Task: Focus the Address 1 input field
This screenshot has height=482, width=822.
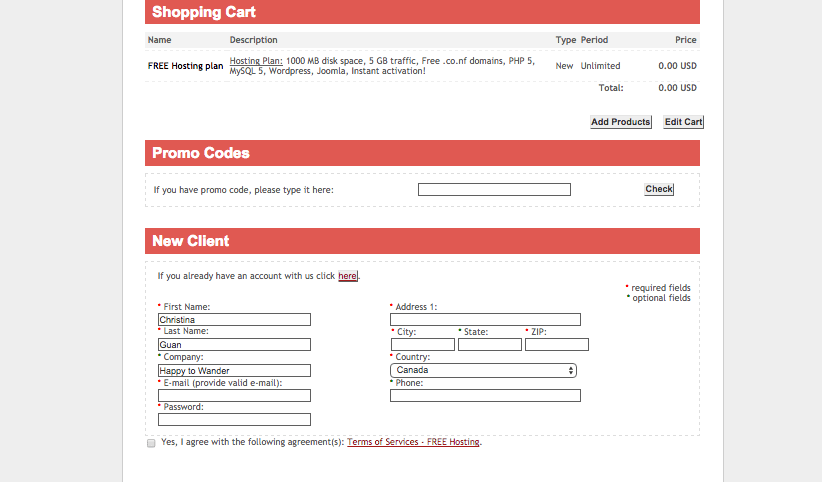Action: pos(485,319)
